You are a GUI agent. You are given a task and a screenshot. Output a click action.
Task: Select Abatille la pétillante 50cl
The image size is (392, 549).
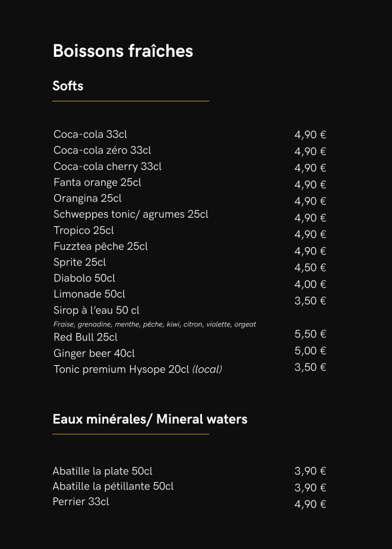[x=113, y=486]
